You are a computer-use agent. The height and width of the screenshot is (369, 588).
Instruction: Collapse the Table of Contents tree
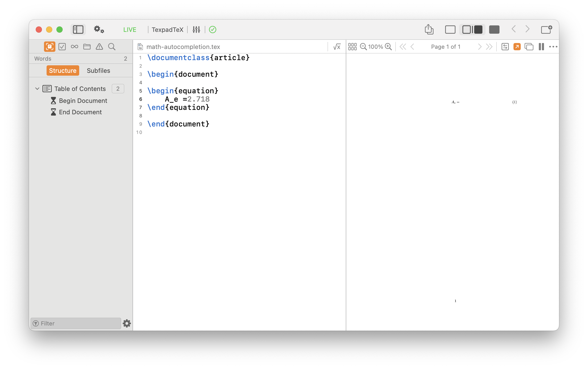[x=37, y=89]
